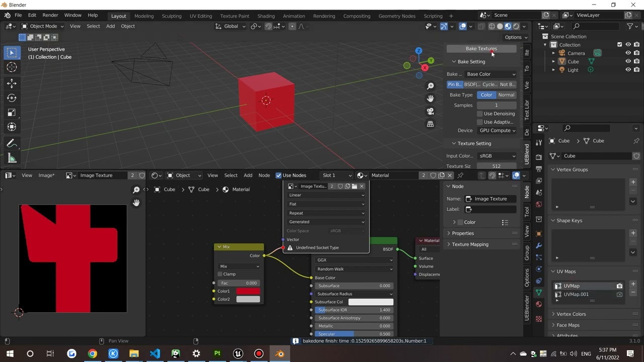Open the Object Data properties tab icon
644x362 pixels.
click(x=539, y=292)
